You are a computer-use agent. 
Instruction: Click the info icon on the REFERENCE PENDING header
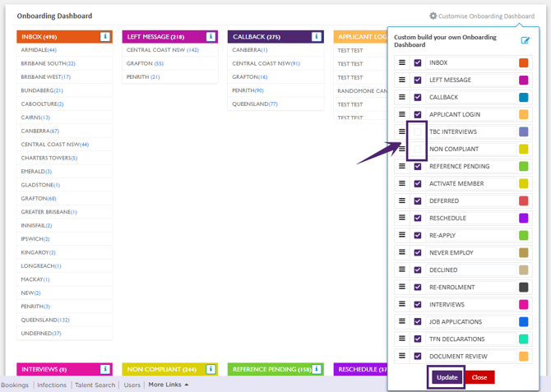317,369
